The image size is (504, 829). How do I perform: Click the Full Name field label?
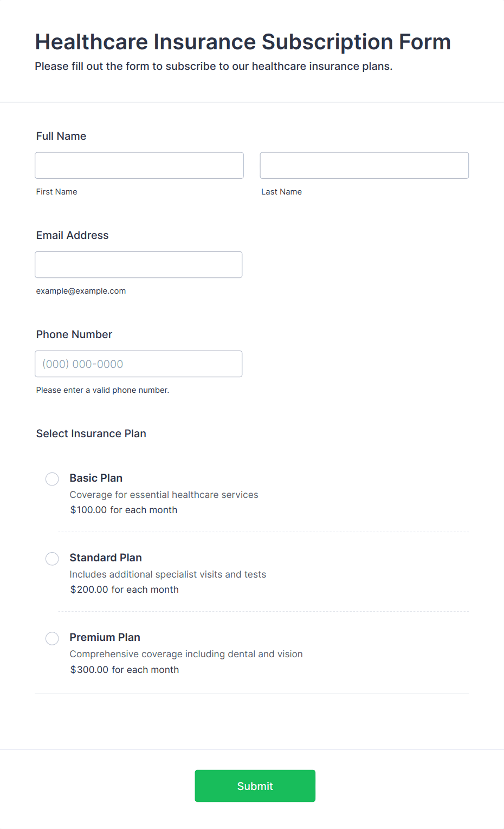61,136
